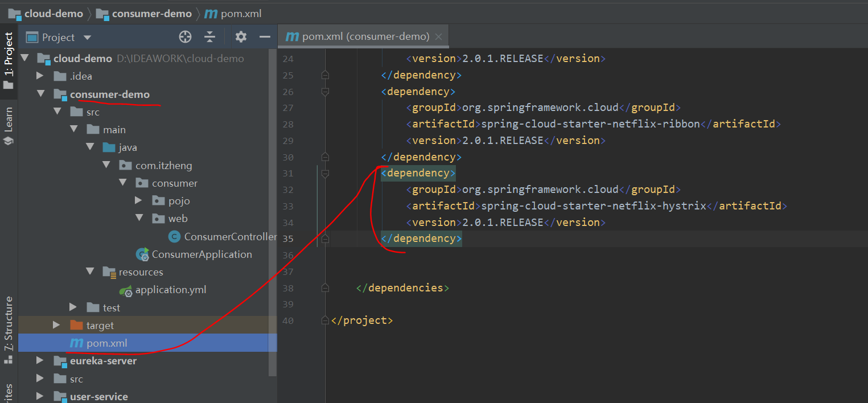Click fold marker at line 40 project

[325, 320]
